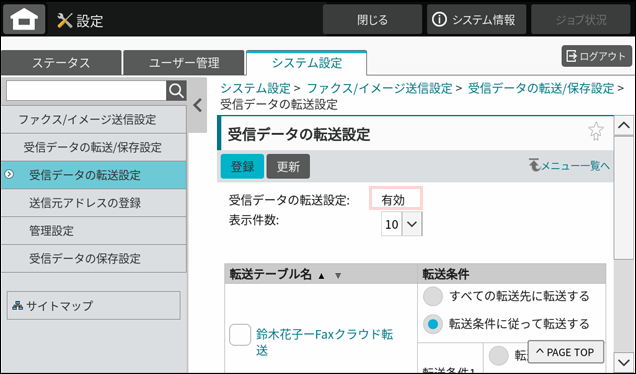Collapse the left sidebar with the chevron
Viewport: 636px width, 374px height.
point(198,105)
